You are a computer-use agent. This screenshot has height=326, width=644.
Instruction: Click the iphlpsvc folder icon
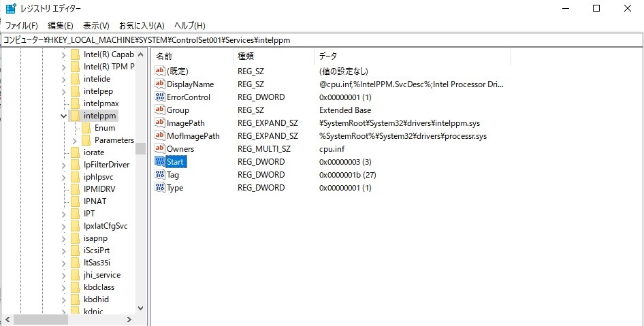click(75, 177)
